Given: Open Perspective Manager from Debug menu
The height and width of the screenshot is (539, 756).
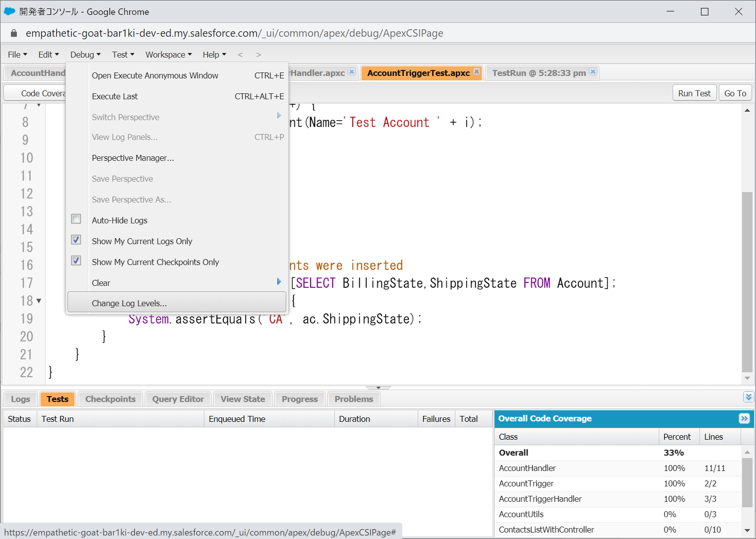Looking at the screenshot, I should [x=177, y=158].
